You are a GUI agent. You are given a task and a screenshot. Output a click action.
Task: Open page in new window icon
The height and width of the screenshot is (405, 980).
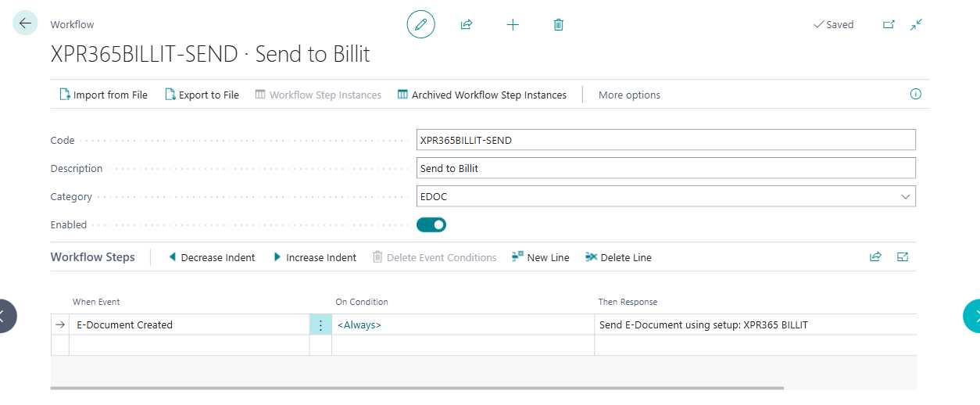pyautogui.click(x=889, y=24)
